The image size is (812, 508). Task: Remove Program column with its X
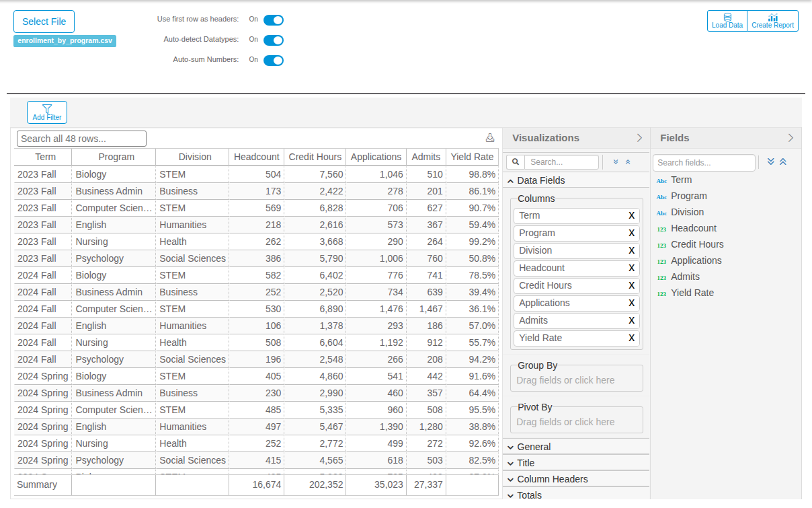coord(632,233)
